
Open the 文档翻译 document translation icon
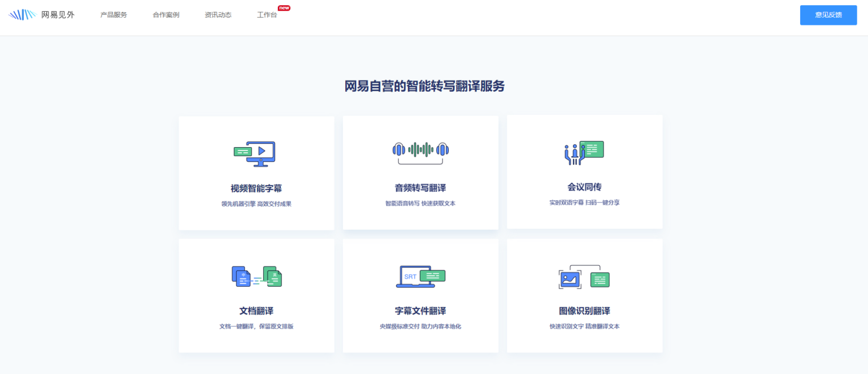coord(257,276)
